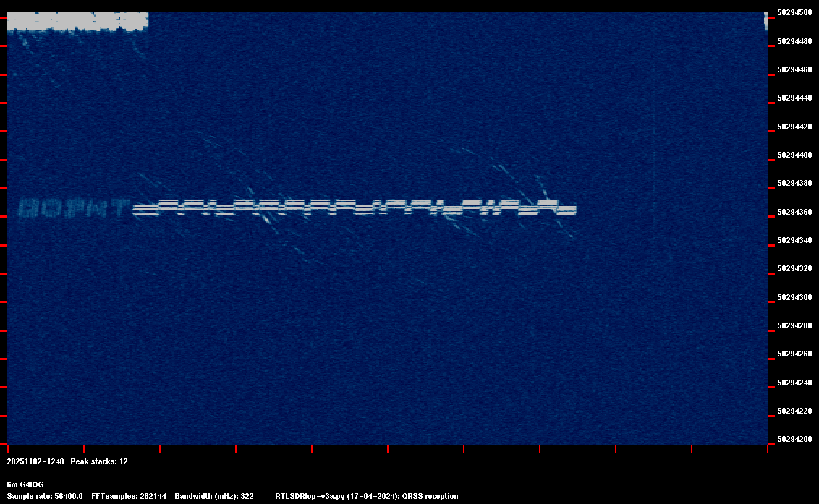The width and height of the screenshot is (819, 504).
Task: Click the white saturated block in spectrogram corner
Action: (77, 22)
